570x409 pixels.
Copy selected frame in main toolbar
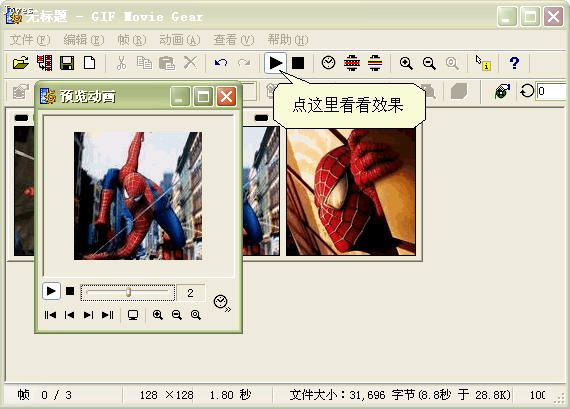[x=144, y=63]
